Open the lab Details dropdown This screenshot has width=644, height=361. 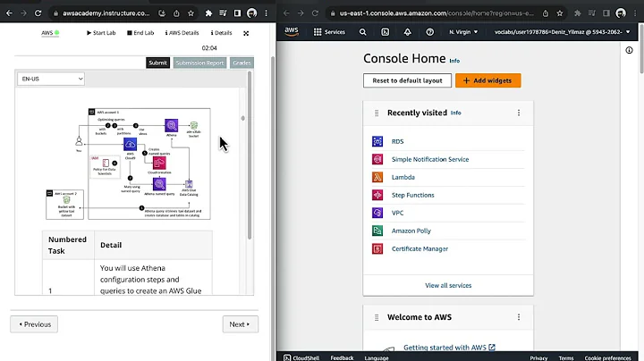pyautogui.click(x=222, y=33)
